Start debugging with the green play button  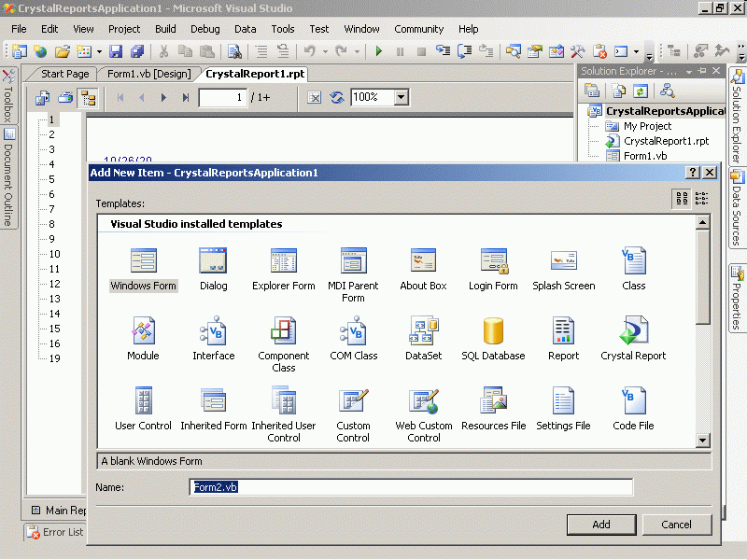379,51
